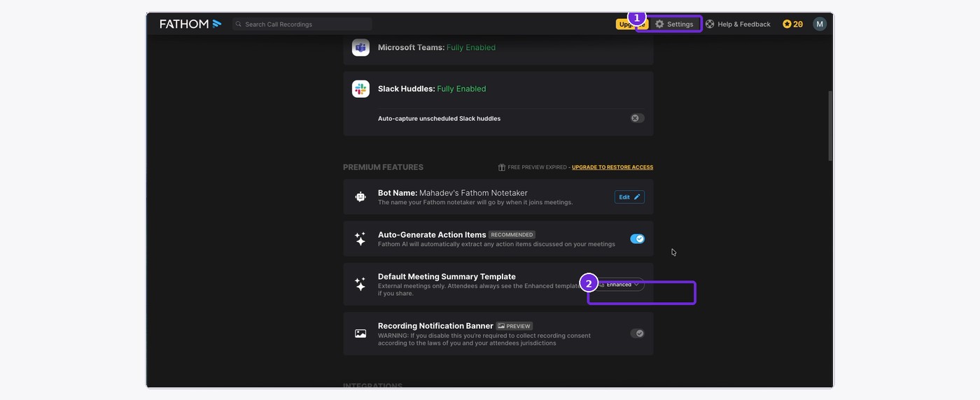Click the Auto-Generate Action Items sparkle icon
This screenshot has height=400, width=980.
click(360, 238)
